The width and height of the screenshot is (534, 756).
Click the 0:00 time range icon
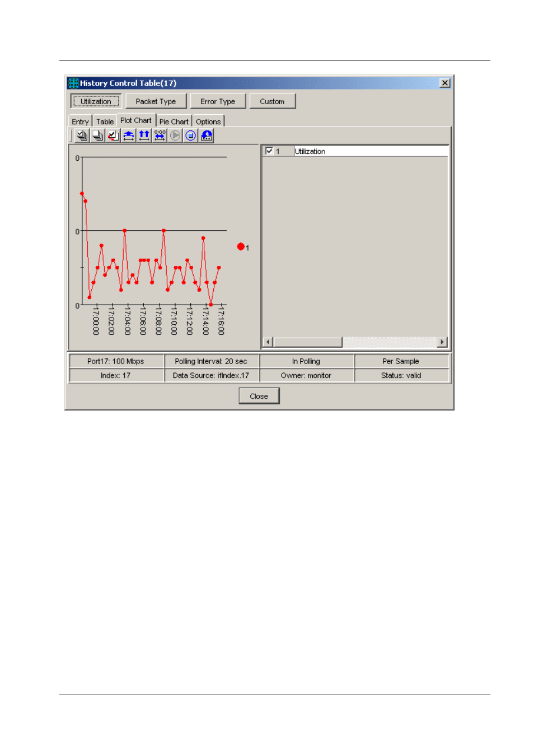point(160,136)
